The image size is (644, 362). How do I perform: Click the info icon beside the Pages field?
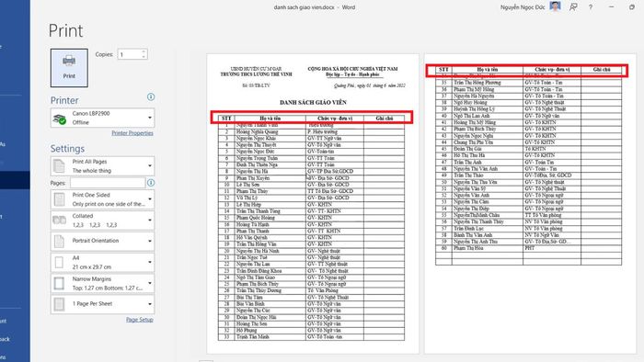pos(151,183)
